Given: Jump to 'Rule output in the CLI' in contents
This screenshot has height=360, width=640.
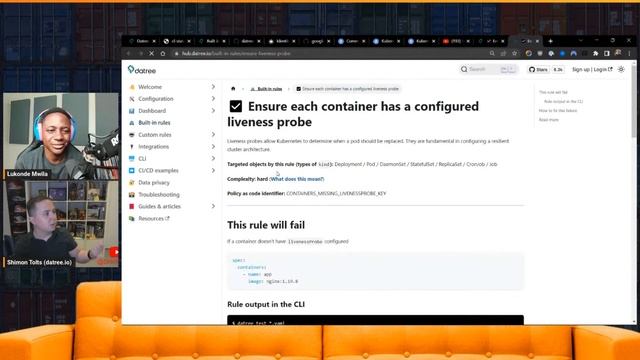Looking at the screenshot, I should pos(563,101).
